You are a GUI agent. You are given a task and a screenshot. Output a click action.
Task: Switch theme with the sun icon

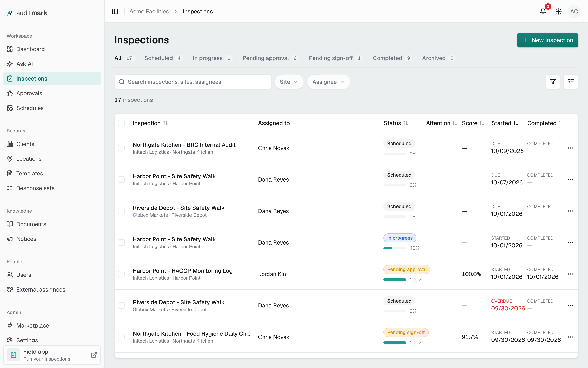[x=559, y=11]
